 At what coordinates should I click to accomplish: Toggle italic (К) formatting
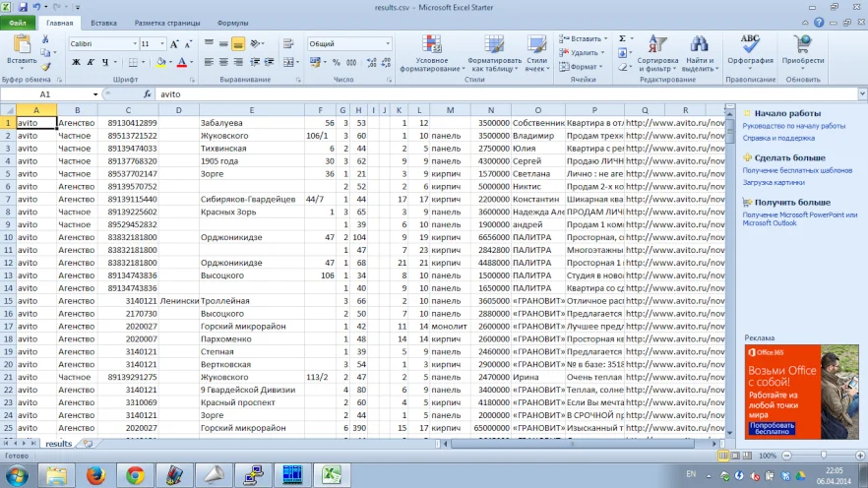[x=91, y=62]
